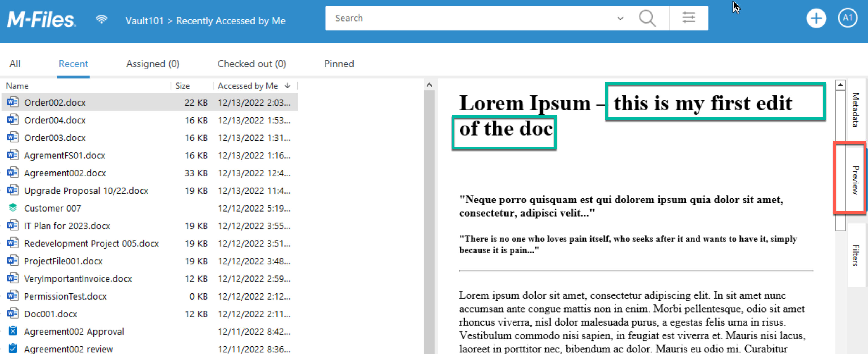The image size is (868, 354).
Task: Open the Metadata side tab
Action: tap(856, 110)
